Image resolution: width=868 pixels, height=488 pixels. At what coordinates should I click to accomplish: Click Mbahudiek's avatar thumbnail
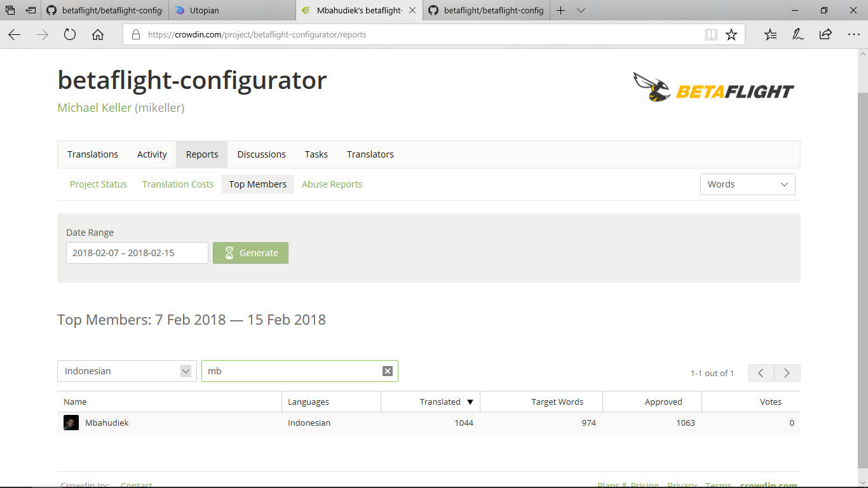[71, 423]
